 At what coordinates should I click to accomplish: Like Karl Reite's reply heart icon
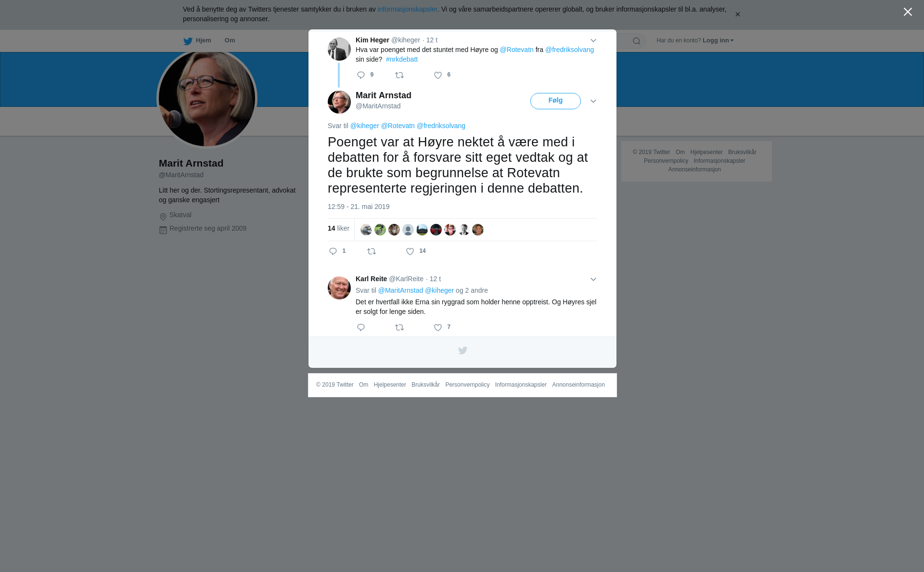(x=438, y=327)
